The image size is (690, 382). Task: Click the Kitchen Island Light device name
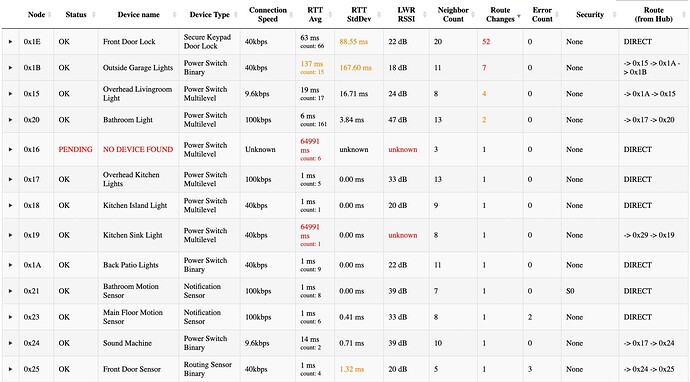pos(135,206)
